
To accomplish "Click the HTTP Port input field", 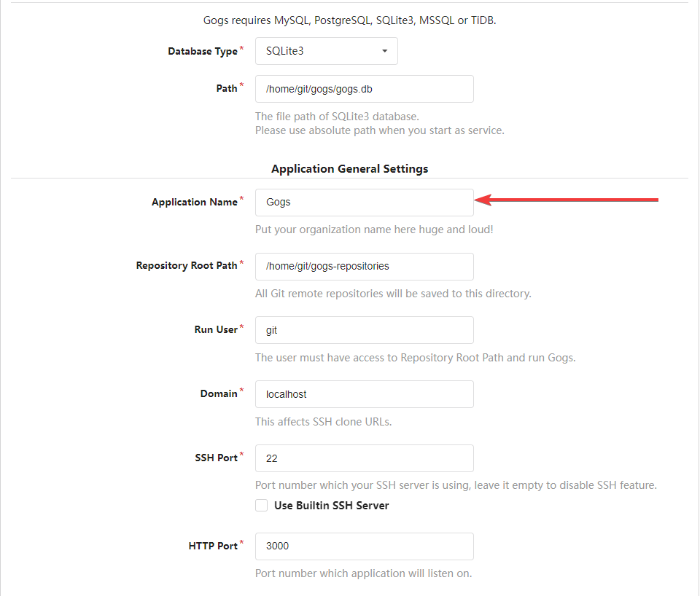I will tap(365, 546).
